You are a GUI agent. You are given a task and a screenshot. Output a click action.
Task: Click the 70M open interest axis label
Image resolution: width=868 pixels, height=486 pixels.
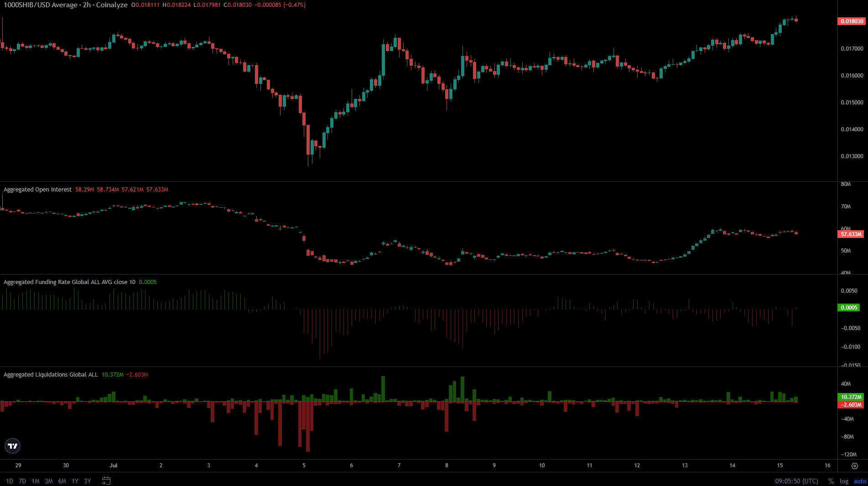pyautogui.click(x=846, y=207)
